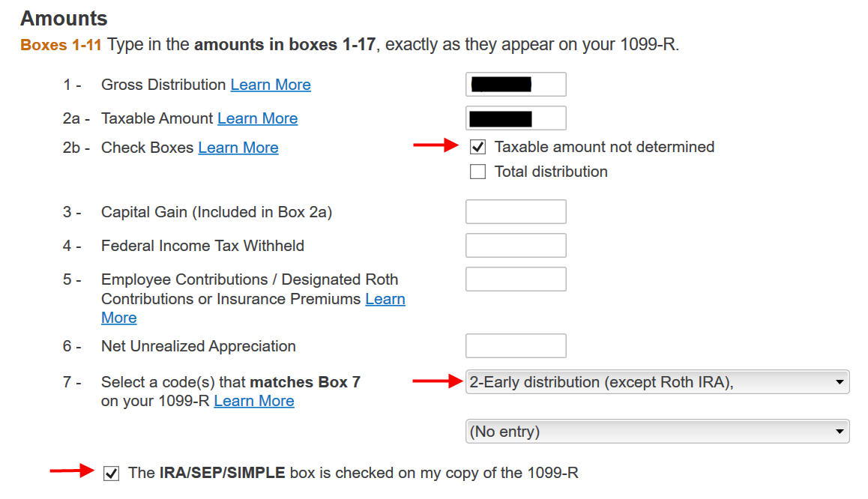Expand the (No entry) dropdown arrow

pyautogui.click(x=841, y=432)
